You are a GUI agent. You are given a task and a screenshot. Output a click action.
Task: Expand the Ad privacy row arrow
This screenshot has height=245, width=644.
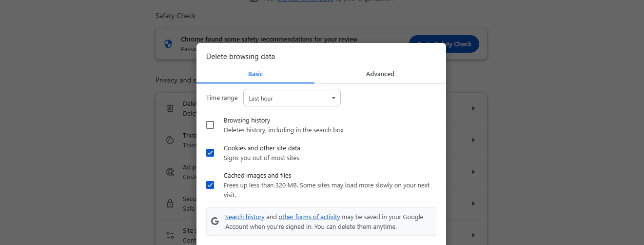(473, 172)
